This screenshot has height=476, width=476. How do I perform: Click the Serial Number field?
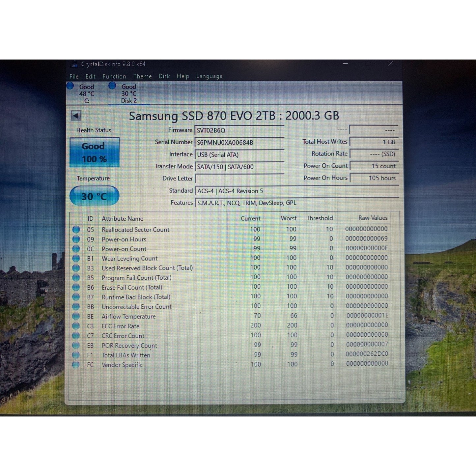pyautogui.click(x=239, y=142)
